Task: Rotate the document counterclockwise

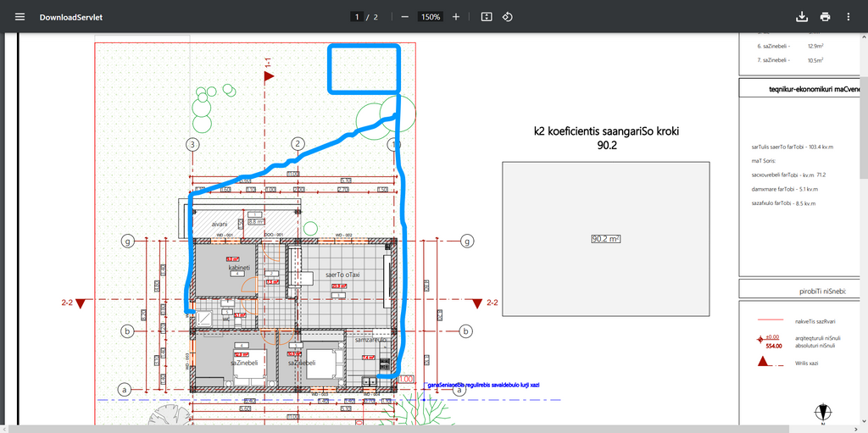Action: (507, 17)
